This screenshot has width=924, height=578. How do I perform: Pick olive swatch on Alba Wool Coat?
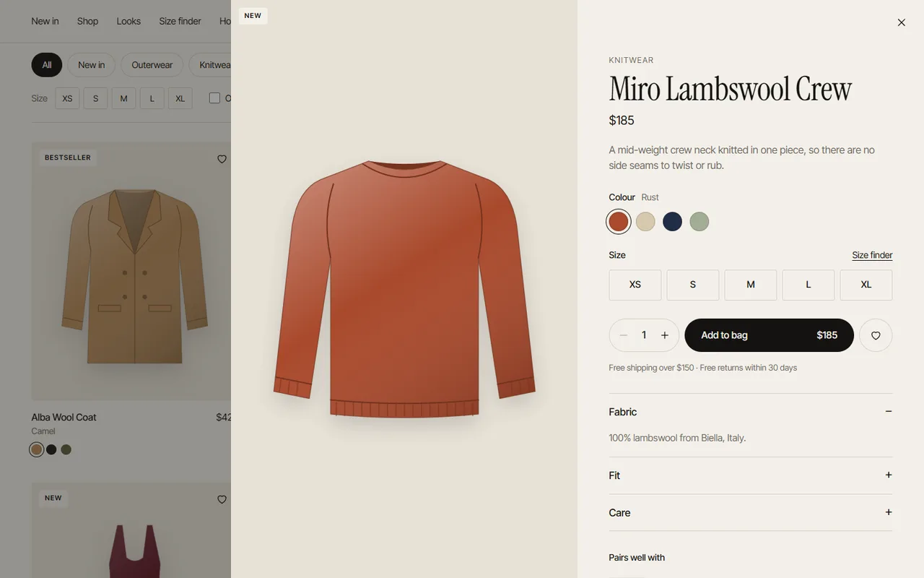[x=66, y=449]
